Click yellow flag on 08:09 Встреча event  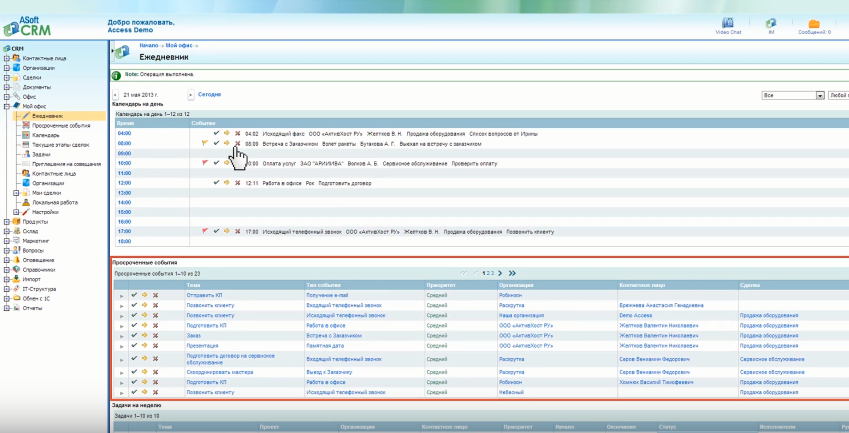point(205,143)
